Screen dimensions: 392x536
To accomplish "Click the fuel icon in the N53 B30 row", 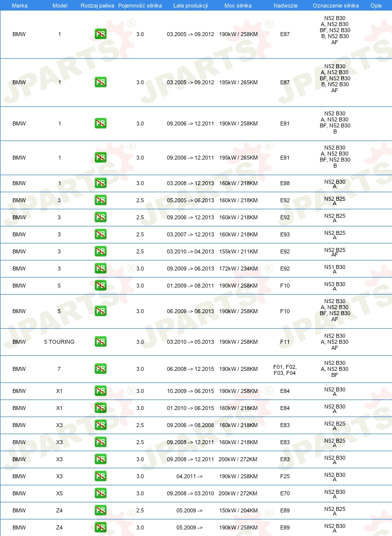I will tap(100, 286).
